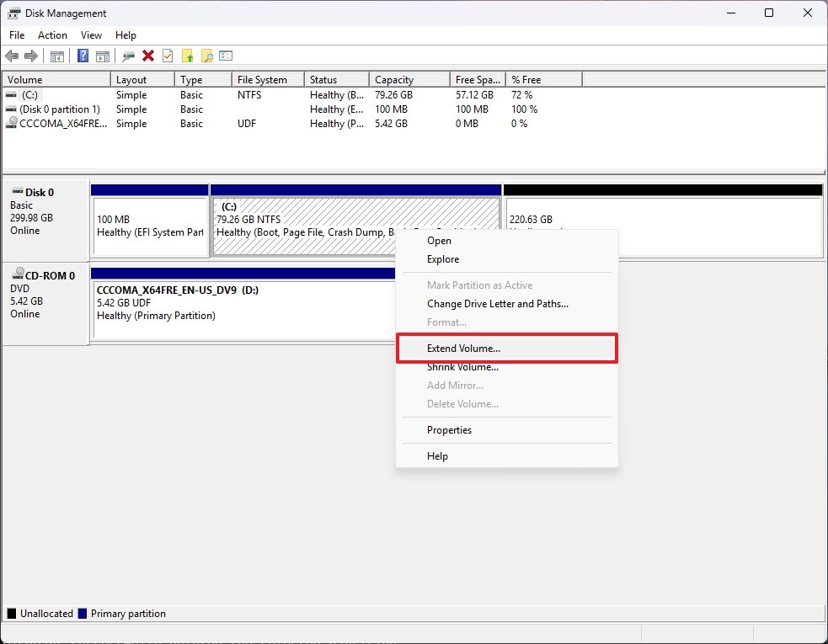The height and width of the screenshot is (644, 828).
Task: Select Change Drive Letter and Paths... option
Action: point(497,304)
